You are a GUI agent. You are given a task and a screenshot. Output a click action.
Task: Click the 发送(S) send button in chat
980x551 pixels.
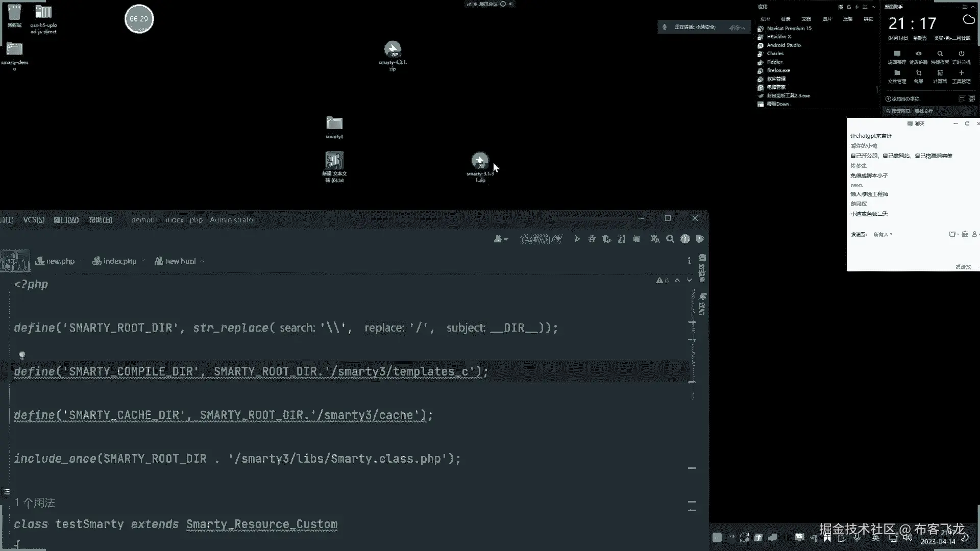[963, 267]
